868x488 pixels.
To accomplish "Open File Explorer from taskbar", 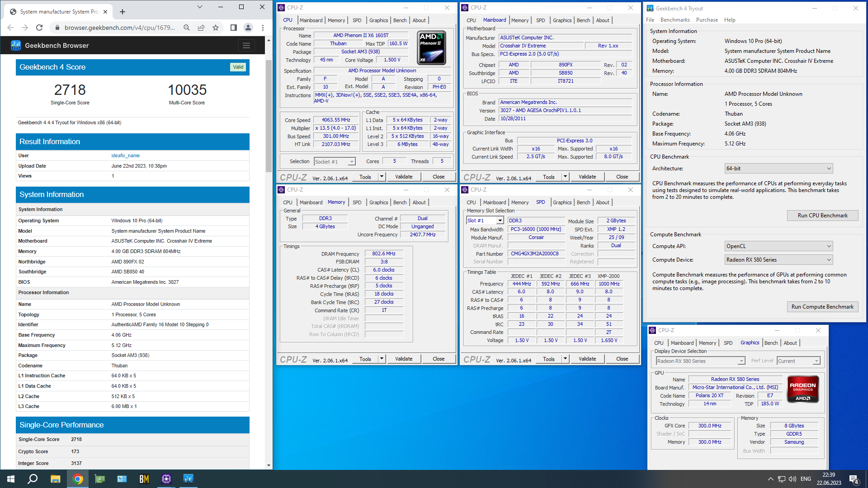I will (x=55, y=479).
